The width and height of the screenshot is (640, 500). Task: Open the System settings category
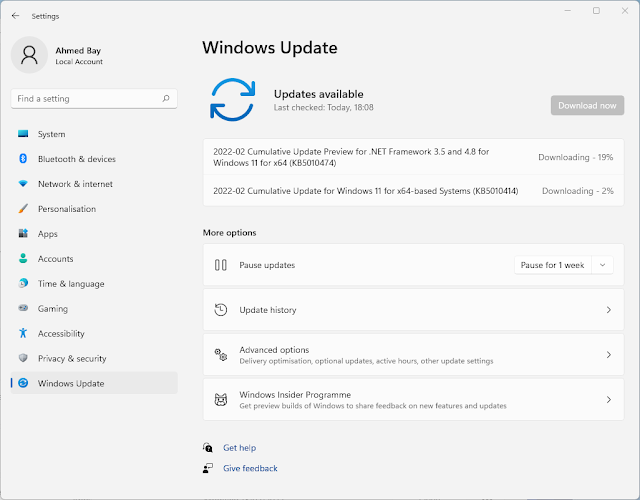point(94,134)
